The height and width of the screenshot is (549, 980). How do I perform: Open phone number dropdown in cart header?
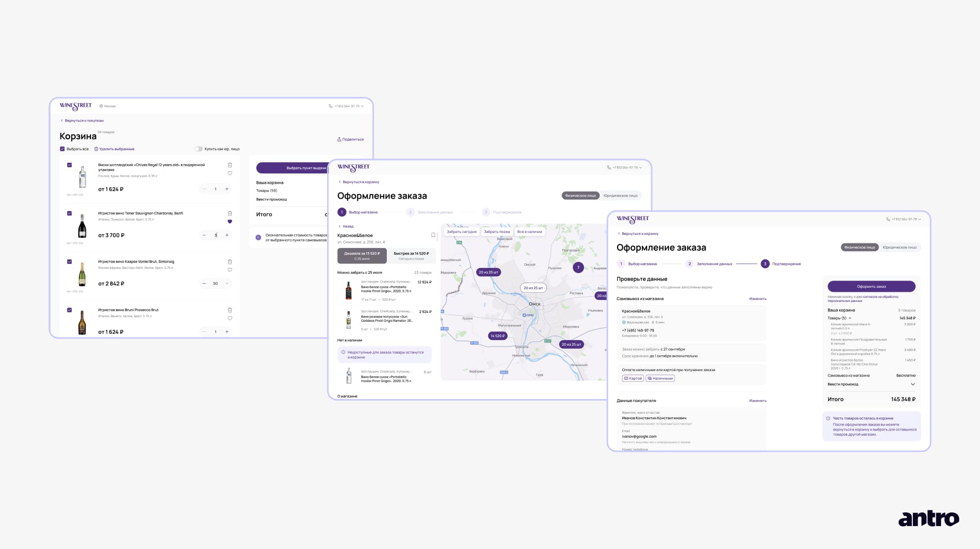[362, 106]
